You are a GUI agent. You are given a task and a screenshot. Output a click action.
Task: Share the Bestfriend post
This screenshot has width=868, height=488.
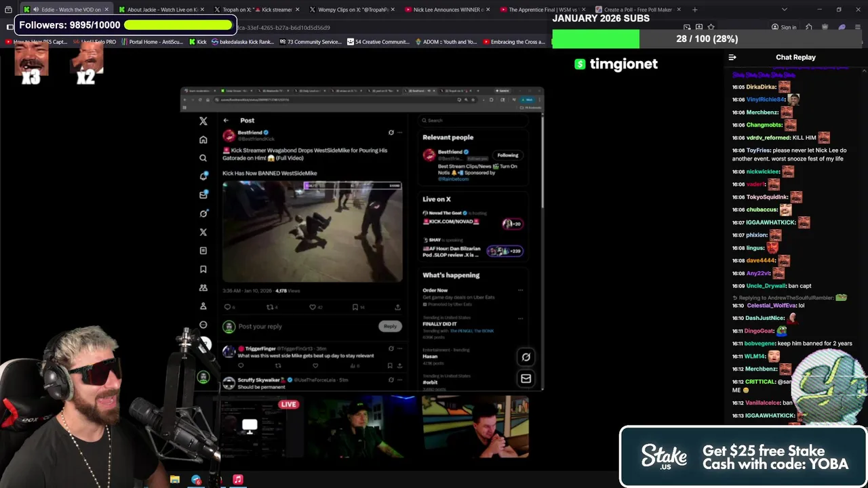coord(397,307)
